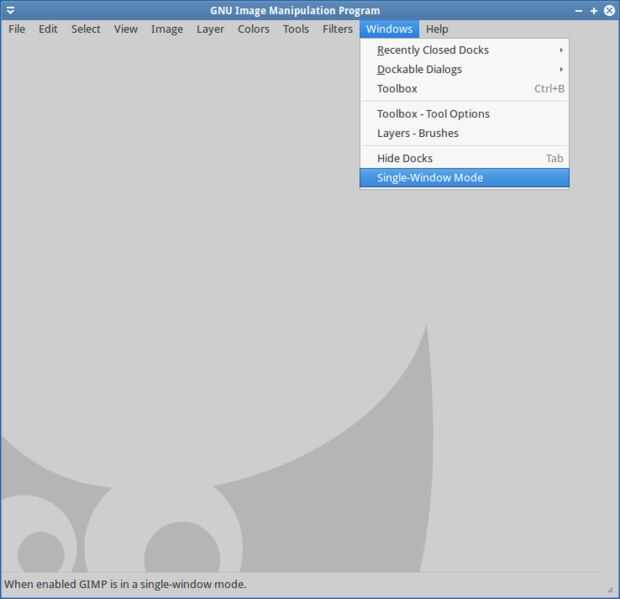
Task: Open the Filters menu
Action: (337, 29)
